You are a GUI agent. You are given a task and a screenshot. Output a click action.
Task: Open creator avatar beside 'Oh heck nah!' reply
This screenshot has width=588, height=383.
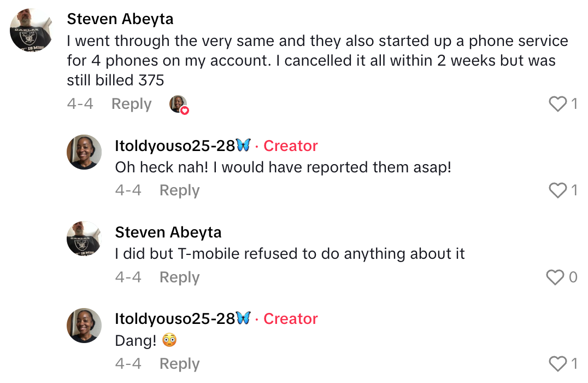click(84, 152)
